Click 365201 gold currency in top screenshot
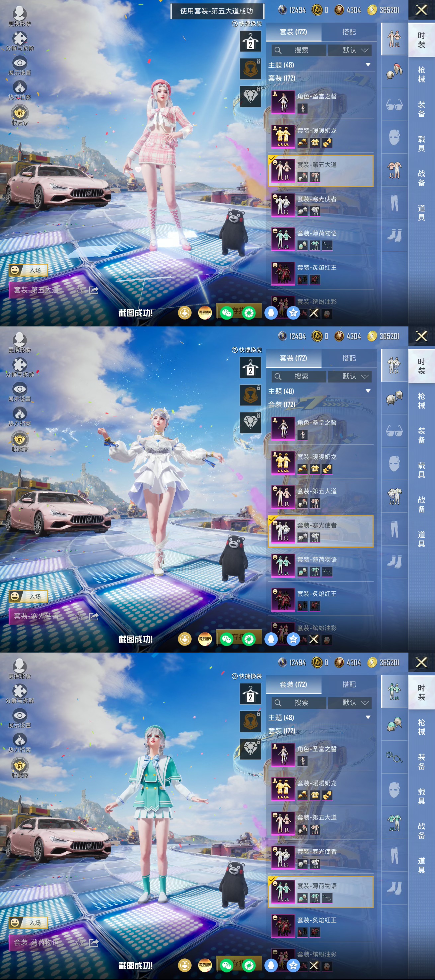Image resolution: width=435 pixels, height=980 pixels. pos(384,10)
